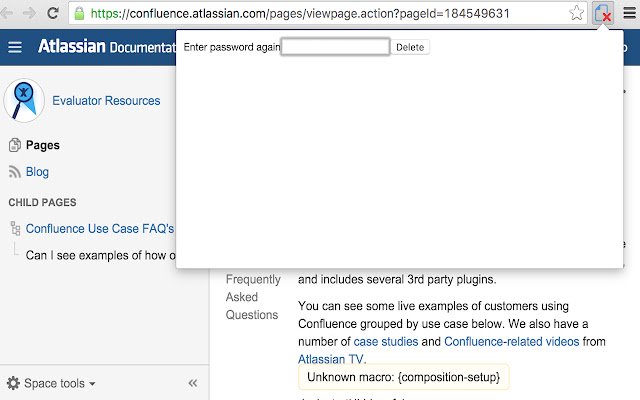Click the 'Frequently Asked Questions' text
Screen dimensions: 640x400
click(253, 297)
